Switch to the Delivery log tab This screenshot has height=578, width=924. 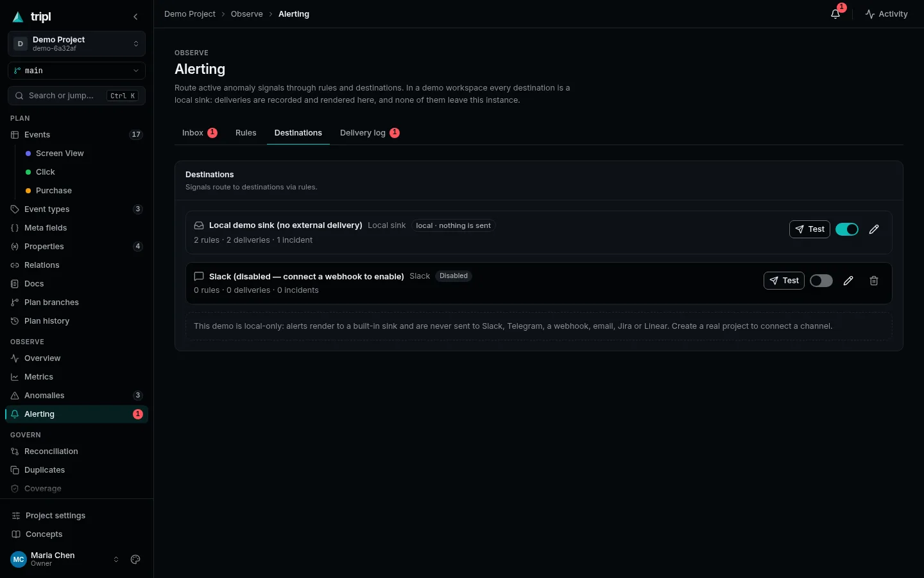pyautogui.click(x=370, y=133)
